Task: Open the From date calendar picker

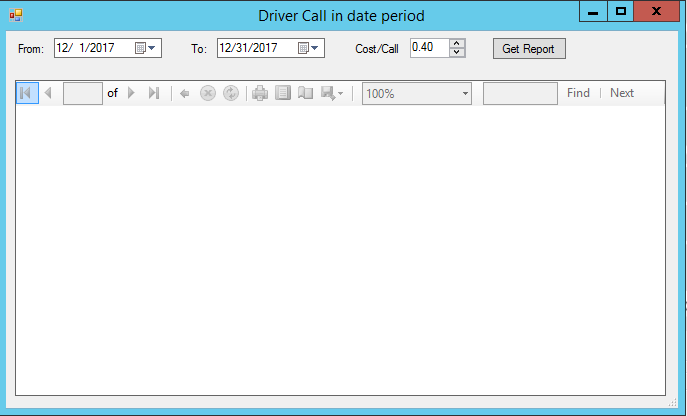Action: 145,48
